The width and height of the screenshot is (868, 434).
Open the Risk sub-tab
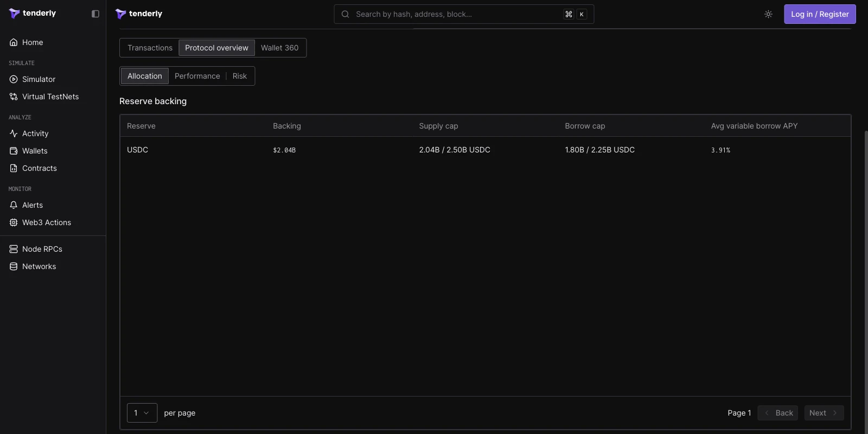(x=240, y=76)
